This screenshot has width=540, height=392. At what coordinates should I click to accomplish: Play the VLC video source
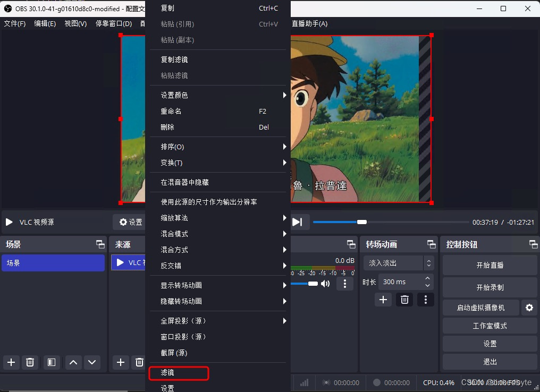9,222
